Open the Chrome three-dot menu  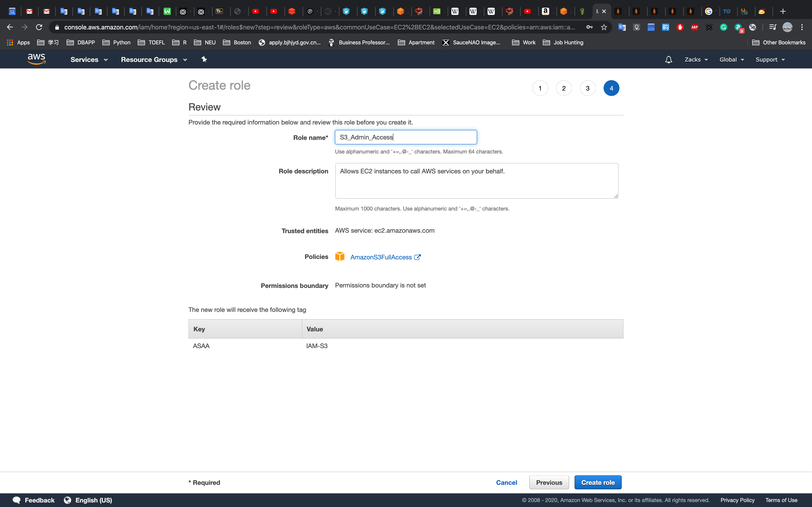coord(802,27)
